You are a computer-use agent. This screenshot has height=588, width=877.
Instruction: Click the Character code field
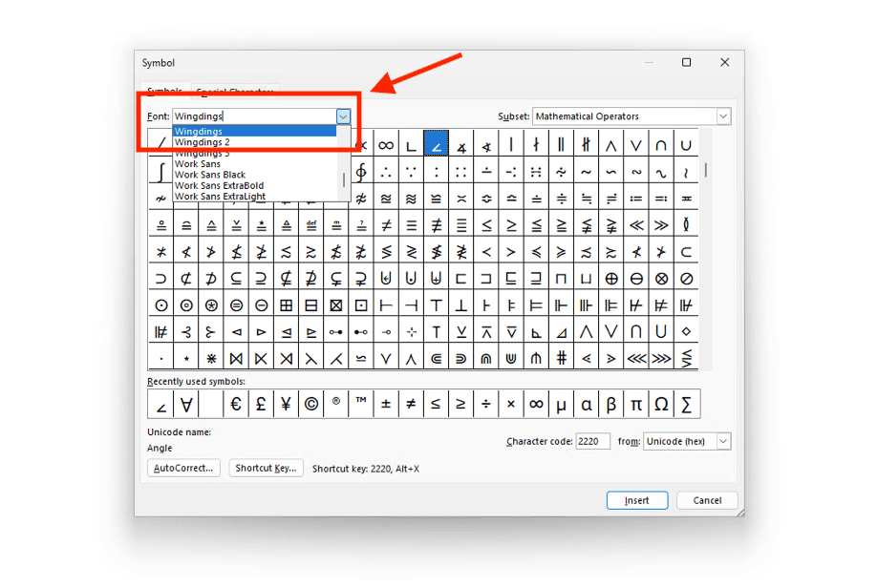click(x=592, y=441)
